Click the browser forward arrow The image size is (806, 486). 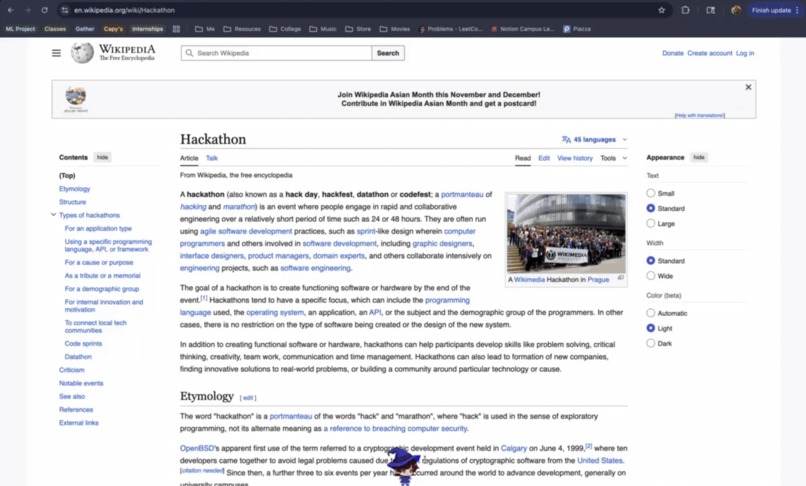27,10
